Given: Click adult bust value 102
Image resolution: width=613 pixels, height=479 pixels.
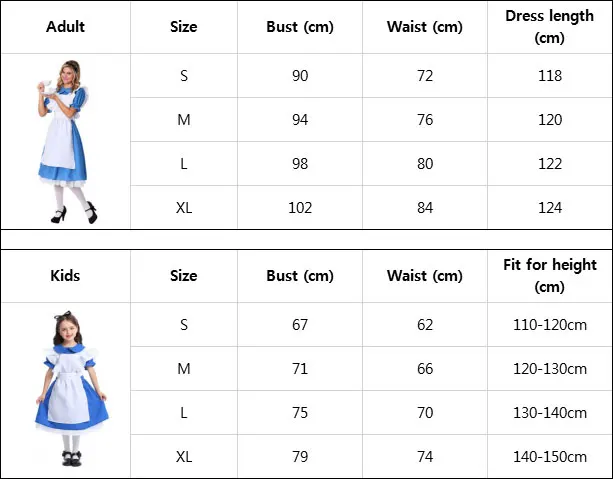Looking at the screenshot, I should (x=300, y=208).
